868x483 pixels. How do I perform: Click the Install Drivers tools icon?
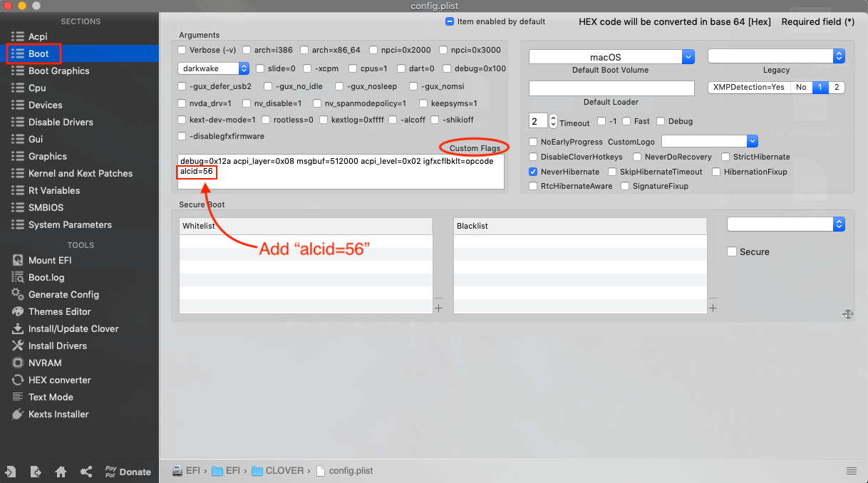pos(17,346)
